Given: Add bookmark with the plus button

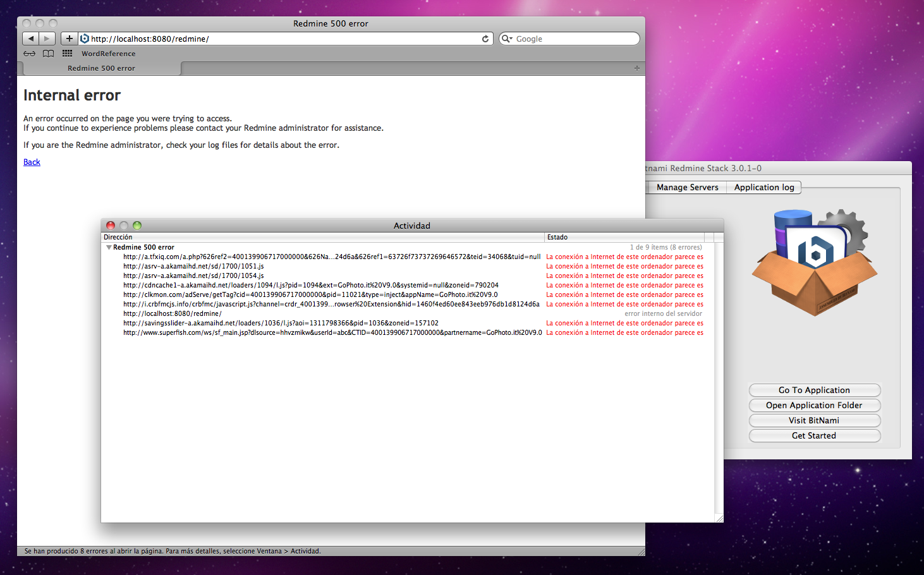Looking at the screenshot, I should point(70,39).
